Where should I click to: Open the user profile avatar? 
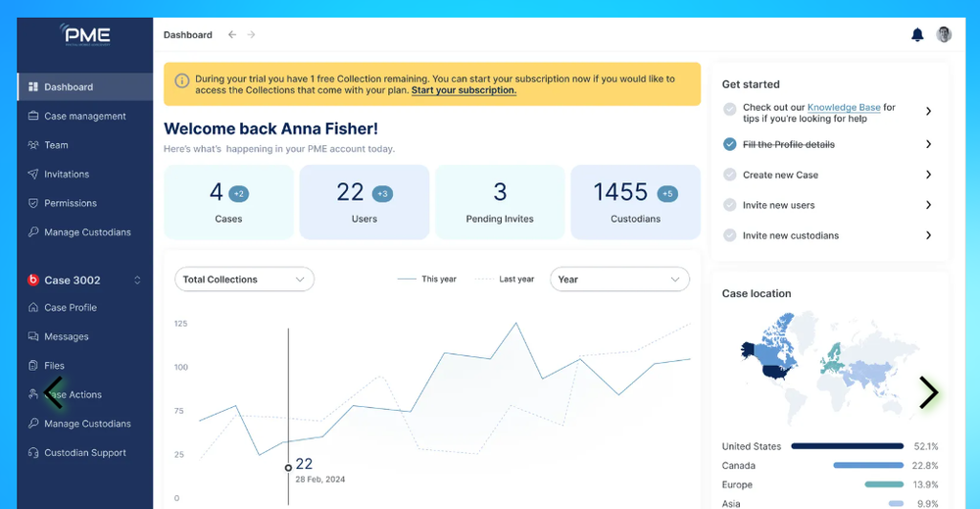(x=944, y=34)
